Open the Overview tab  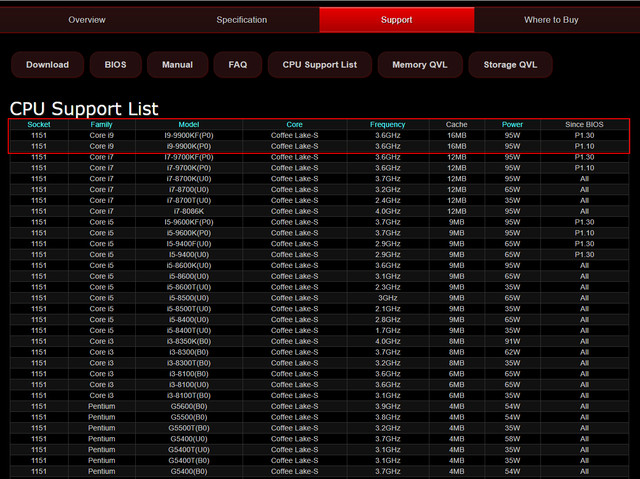click(87, 20)
